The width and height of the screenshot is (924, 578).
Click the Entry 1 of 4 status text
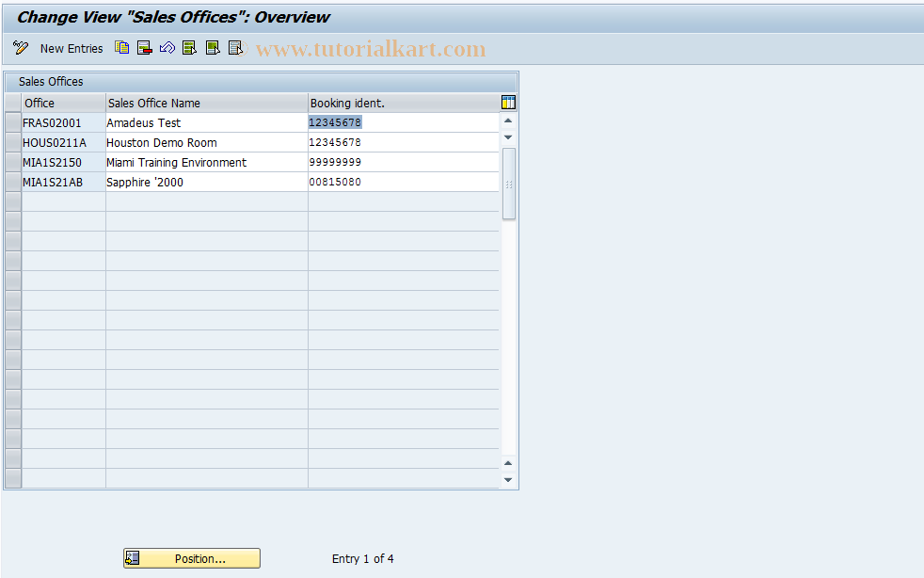[362, 558]
